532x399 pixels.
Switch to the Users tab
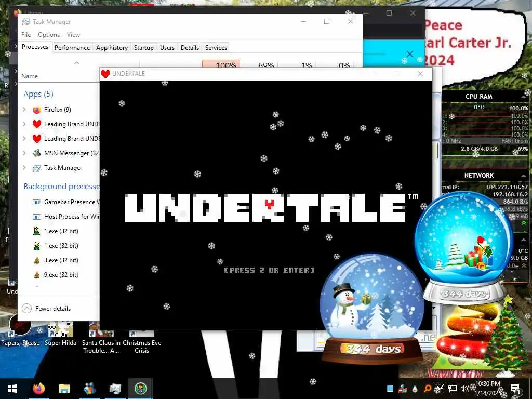[x=167, y=48]
